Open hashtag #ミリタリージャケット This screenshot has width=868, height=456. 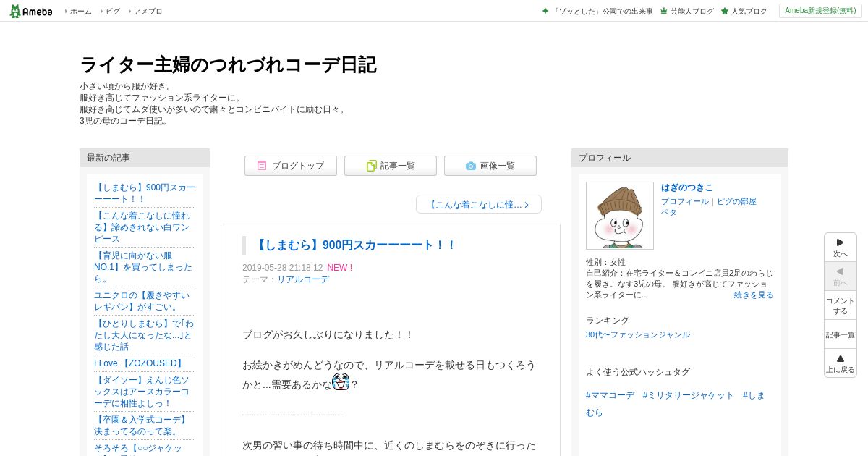(688, 395)
